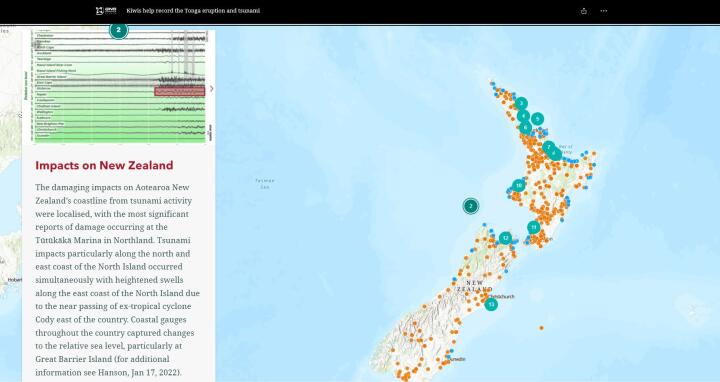Open the share icon in header
Image resolution: width=720 pixels, height=382 pixels.
point(584,11)
